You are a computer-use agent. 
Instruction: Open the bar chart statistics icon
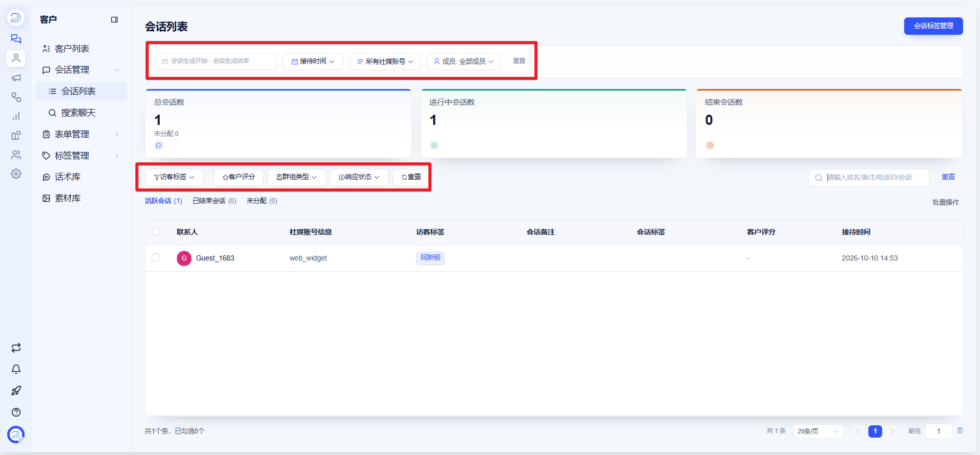click(x=16, y=116)
